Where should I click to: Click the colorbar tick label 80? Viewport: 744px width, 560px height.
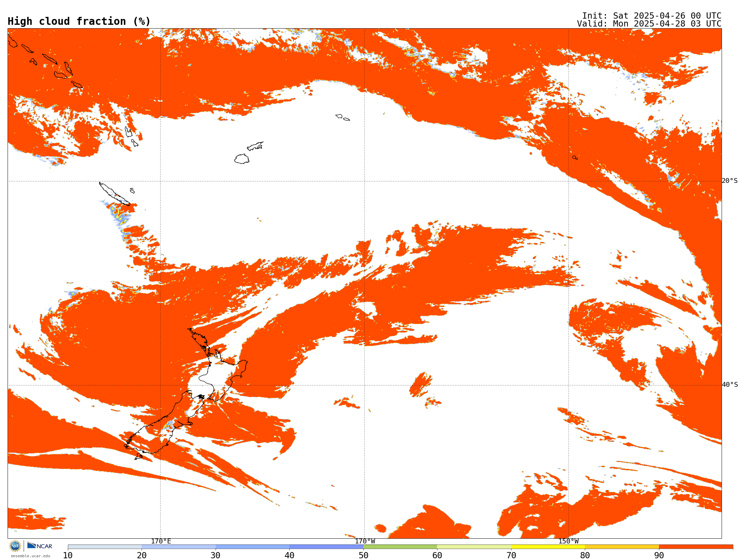point(585,555)
